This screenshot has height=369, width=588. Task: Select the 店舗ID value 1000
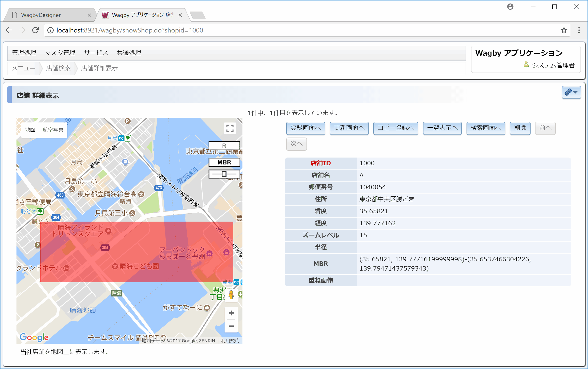367,163
